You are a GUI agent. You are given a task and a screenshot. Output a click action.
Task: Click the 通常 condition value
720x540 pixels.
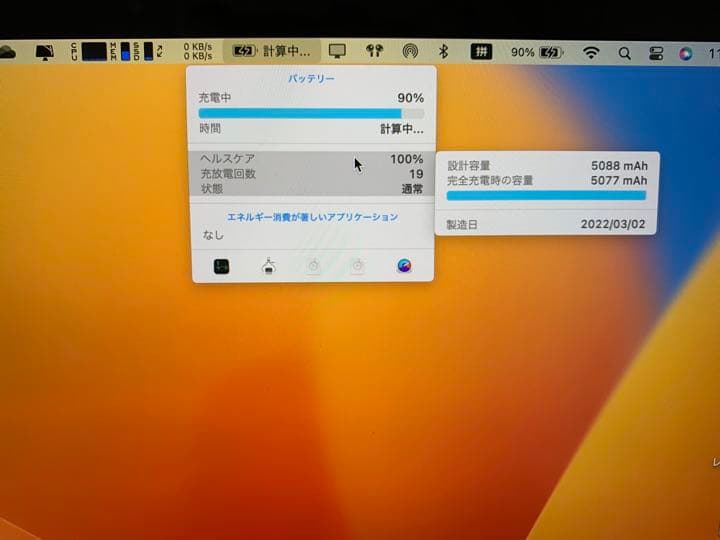412,189
